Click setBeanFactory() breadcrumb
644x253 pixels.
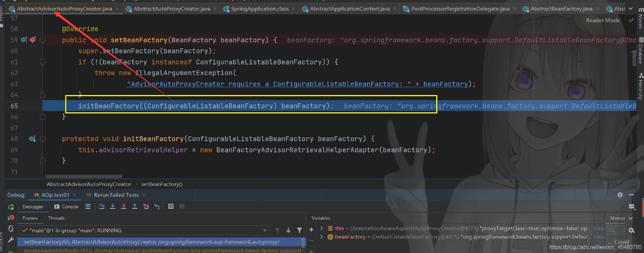pyautogui.click(x=162, y=184)
